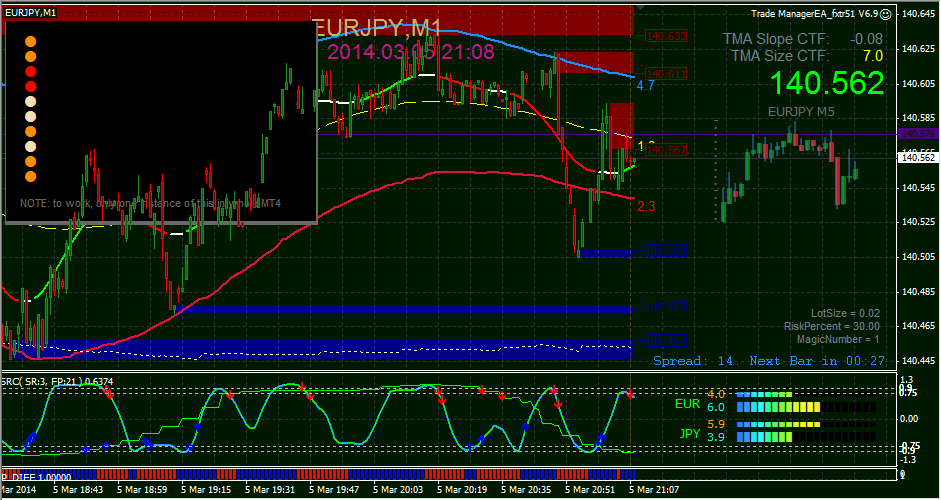The height and width of the screenshot is (500, 941).
Task: Click the Trade ManagerEA_fxtr51 V6.9 label
Action: tap(815, 13)
